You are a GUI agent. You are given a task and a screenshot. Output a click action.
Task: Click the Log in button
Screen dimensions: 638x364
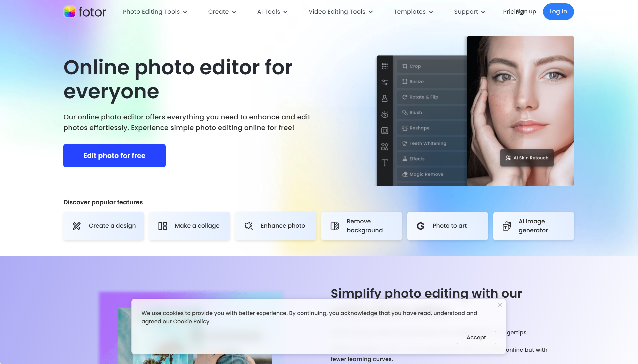(558, 12)
